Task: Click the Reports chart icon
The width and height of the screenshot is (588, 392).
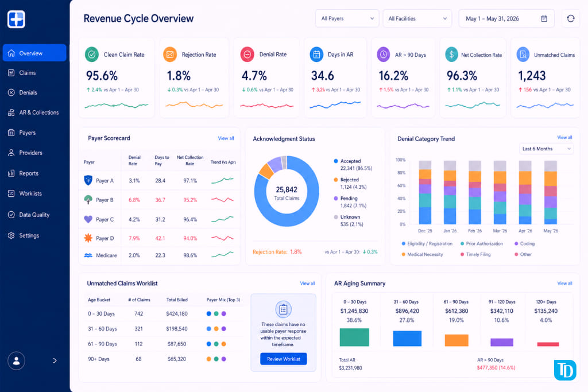Action: (x=11, y=173)
